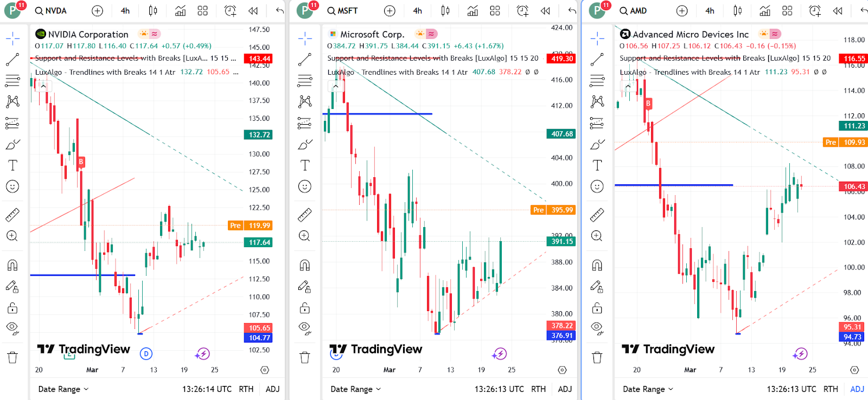The width and height of the screenshot is (868, 400).
Task: Select zoom in tool in NVDA chart
Action: click(x=12, y=236)
